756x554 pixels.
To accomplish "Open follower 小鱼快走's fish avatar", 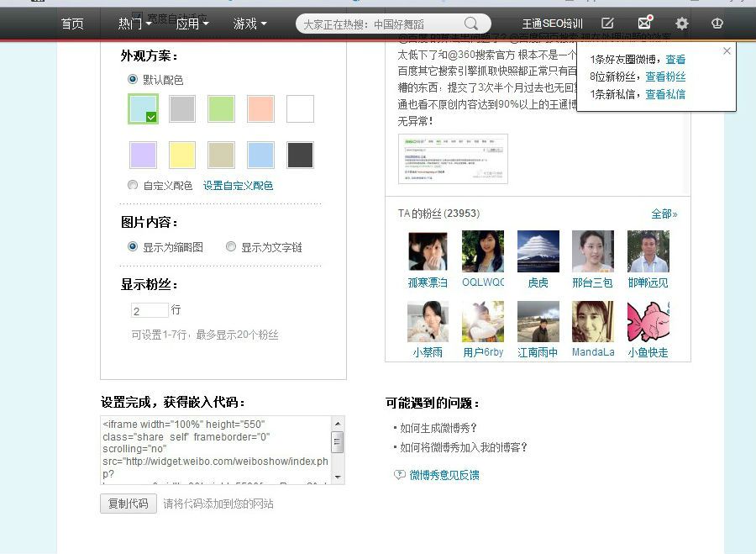I will pos(648,321).
